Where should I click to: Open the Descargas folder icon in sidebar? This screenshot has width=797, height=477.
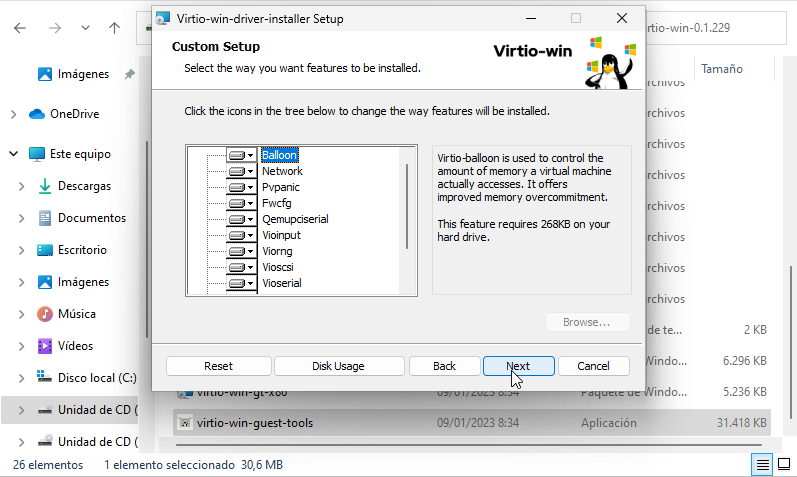44,186
